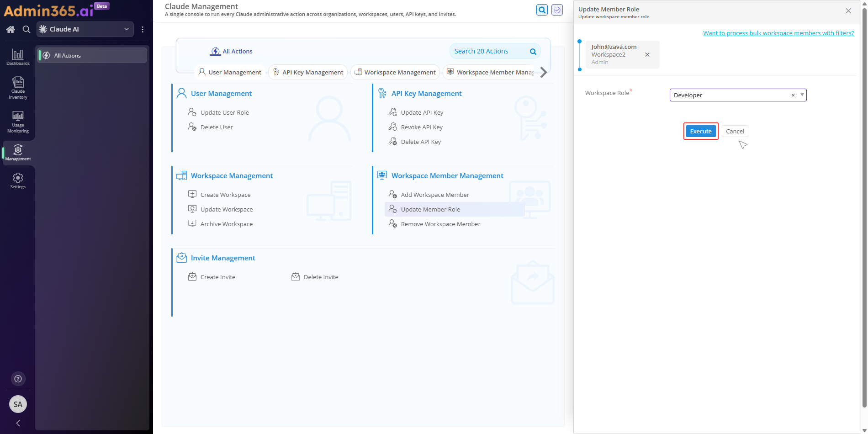Click the Invite Management section heading
The height and width of the screenshot is (434, 868).
tap(223, 258)
